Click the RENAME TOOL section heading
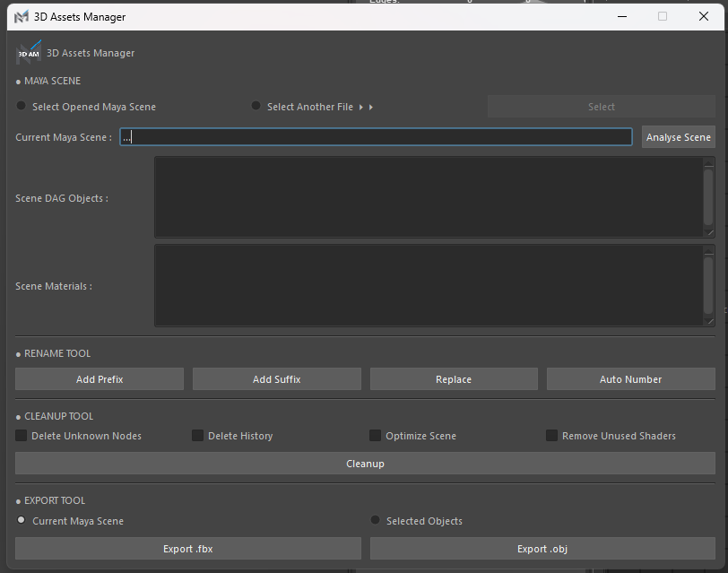This screenshot has height=573, width=728. [x=57, y=353]
